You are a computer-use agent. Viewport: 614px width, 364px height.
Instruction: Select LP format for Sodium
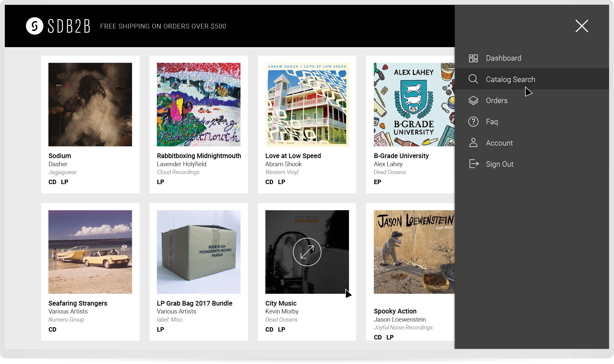click(65, 182)
